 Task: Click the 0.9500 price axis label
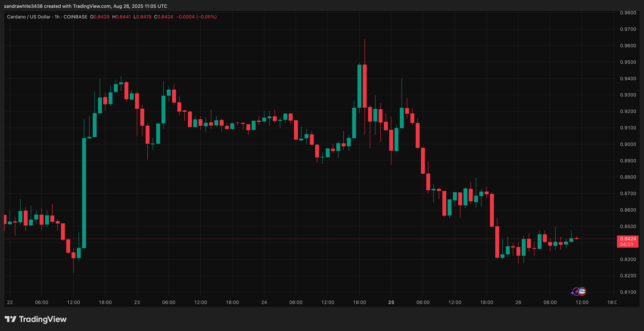point(628,62)
